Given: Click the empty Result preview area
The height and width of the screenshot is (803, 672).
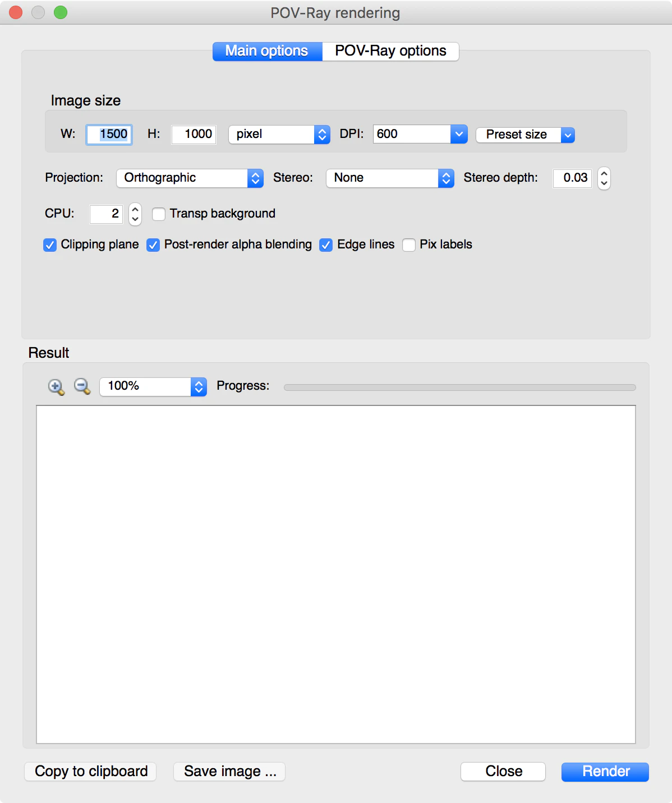Looking at the screenshot, I should click(336, 575).
